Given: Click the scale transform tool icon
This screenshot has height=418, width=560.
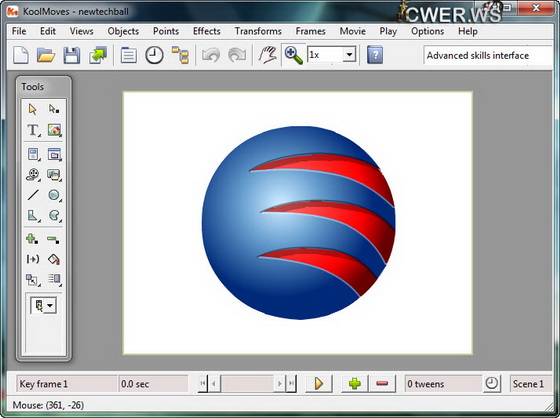Looking at the screenshot, I should 32,280.
